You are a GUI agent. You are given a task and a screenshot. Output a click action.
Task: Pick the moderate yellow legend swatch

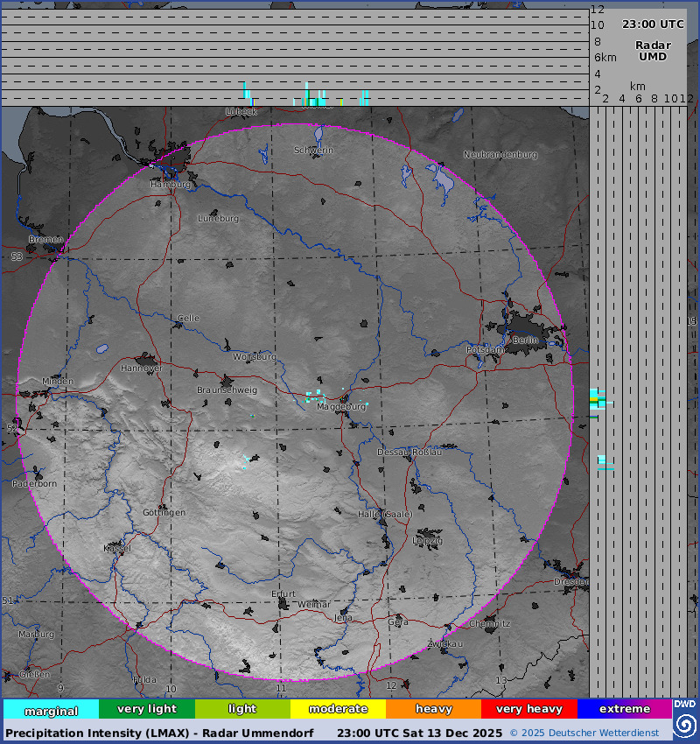point(338,709)
